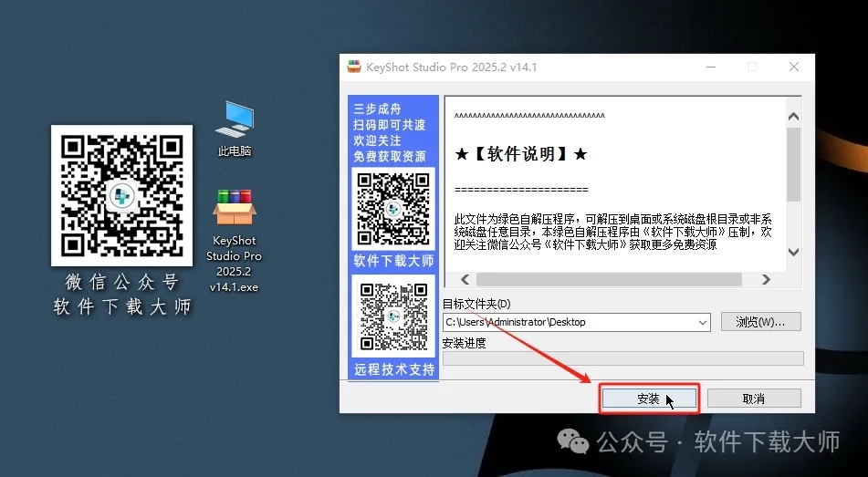Image resolution: width=868 pixels, height=477 pixels.
Task: Click the text area scroll down arrow
Action: coord(793,252)
